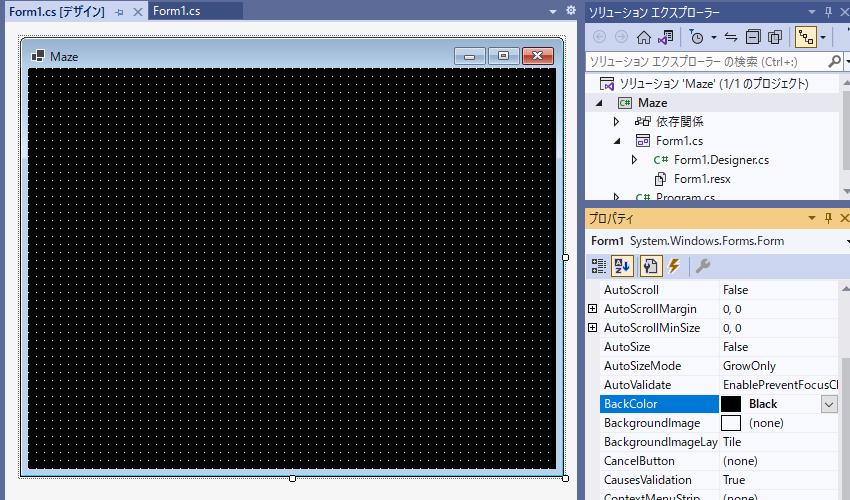850x500 pixels.
Task: Click the form's bottom-right corner sizing handle
Action: pos(565,478)
